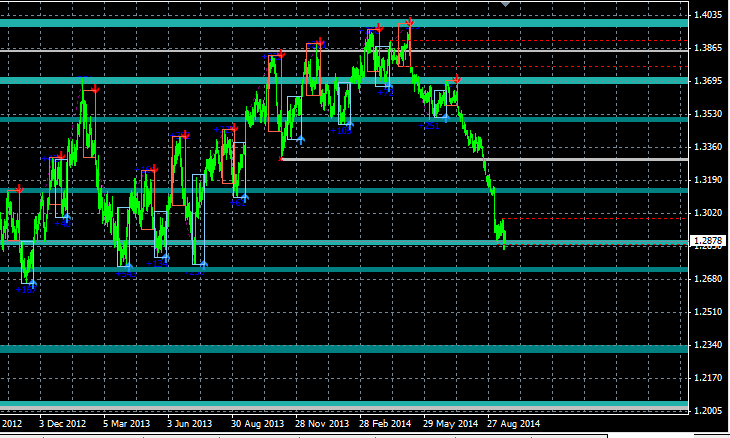
Task: Click the 1.3360 price scale label
Action: tap(707, 147)
